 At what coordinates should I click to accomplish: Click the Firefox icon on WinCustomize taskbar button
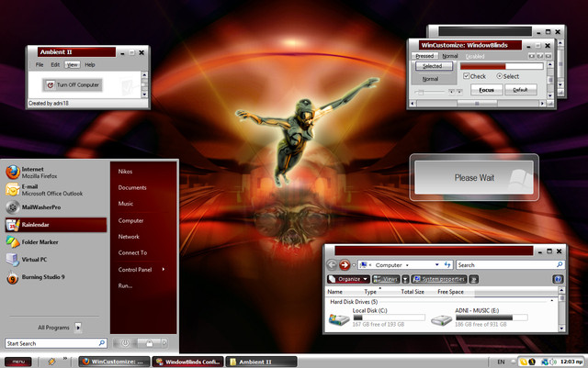(85, 362)
